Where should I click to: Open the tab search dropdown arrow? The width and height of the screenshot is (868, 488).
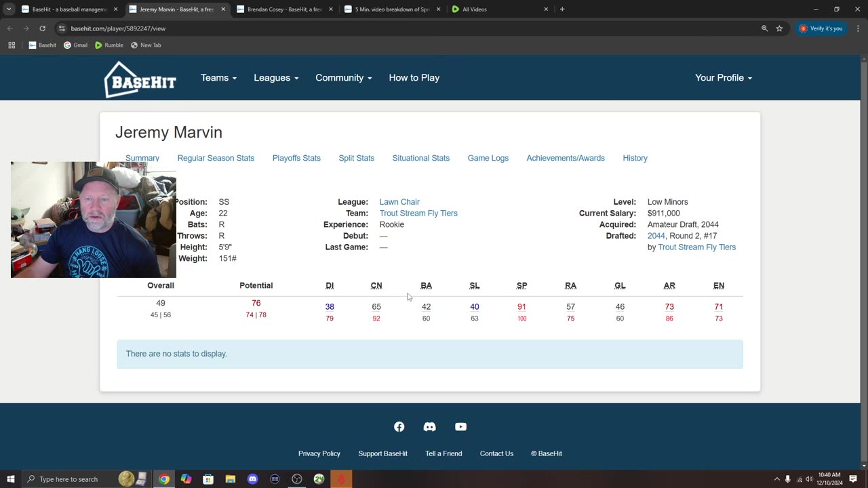click(x=9, y=9)
